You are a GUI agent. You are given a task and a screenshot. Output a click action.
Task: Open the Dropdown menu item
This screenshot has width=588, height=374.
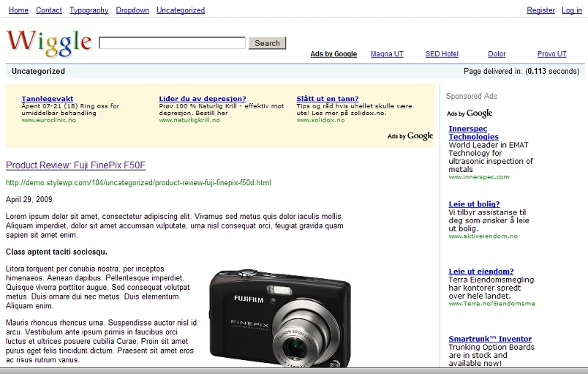point(132,10)
